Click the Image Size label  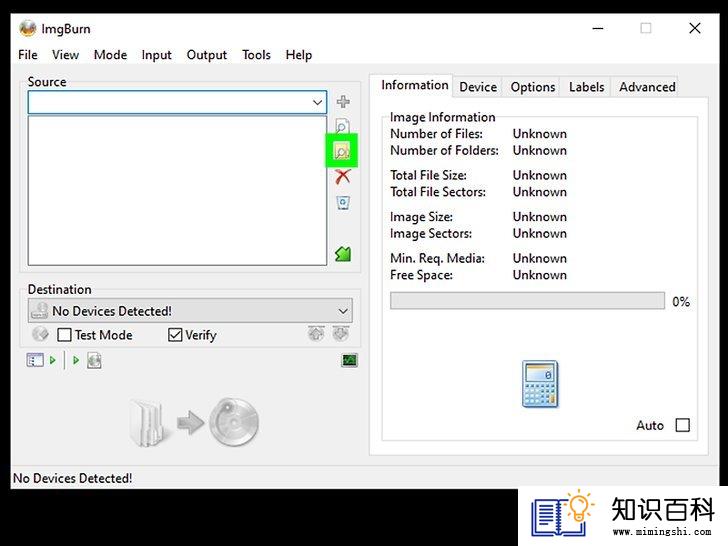pyautogui.click(x=422, y=217)
